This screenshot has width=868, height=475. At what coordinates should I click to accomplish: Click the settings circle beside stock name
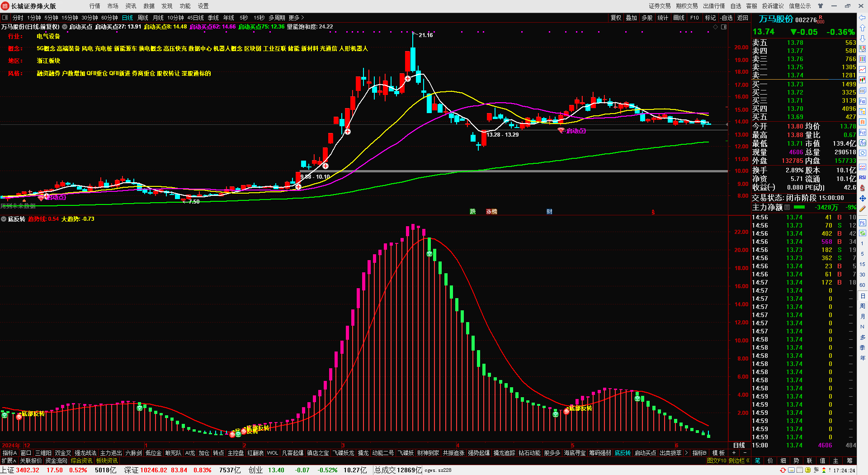tap(65, 27)
